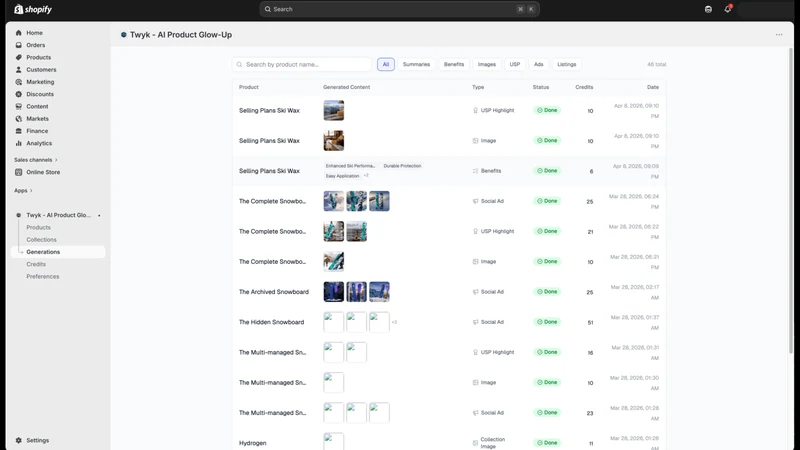
Task: Click Done status on Archived Snowboard row
Action: coord(547,292)
